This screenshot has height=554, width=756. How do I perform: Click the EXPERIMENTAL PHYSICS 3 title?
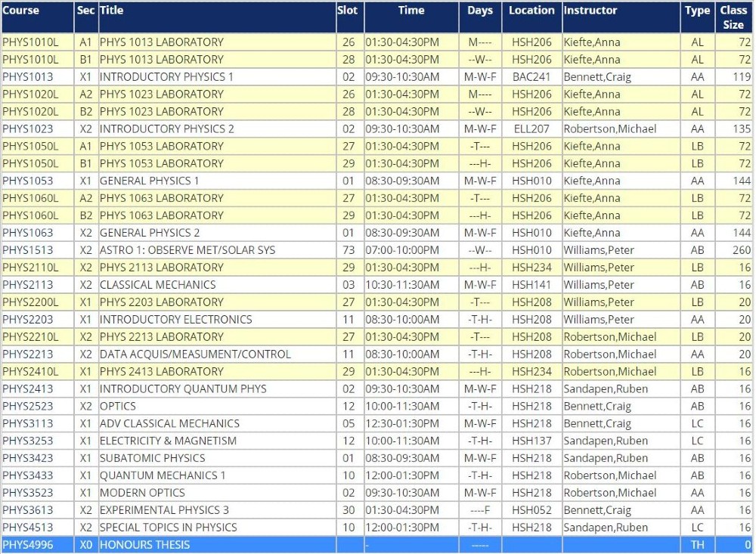click(164, 511)
